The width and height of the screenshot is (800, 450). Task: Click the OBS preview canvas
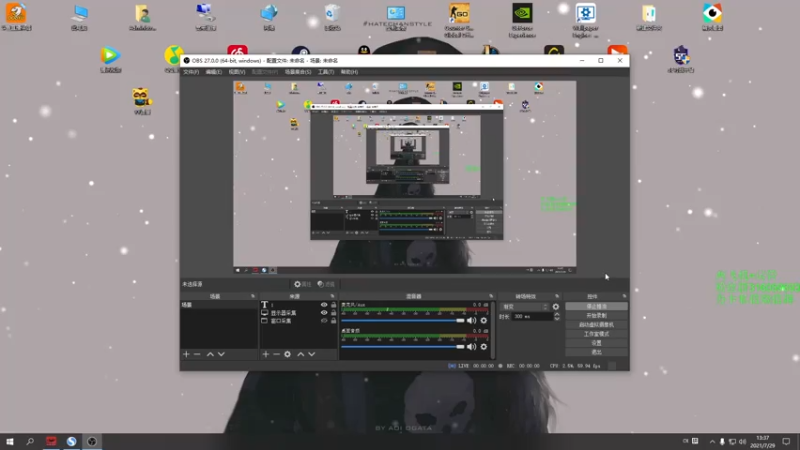click(x=405, y=178)
